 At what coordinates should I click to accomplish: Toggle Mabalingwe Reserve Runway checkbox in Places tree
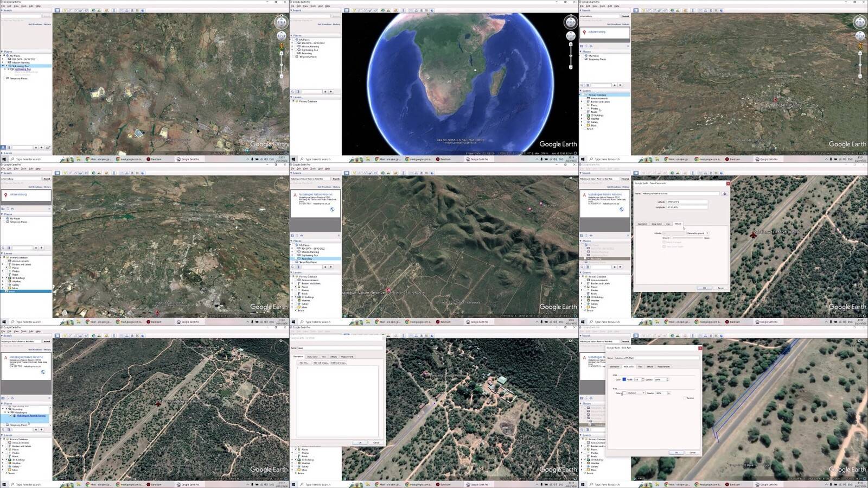click(11, 415)
